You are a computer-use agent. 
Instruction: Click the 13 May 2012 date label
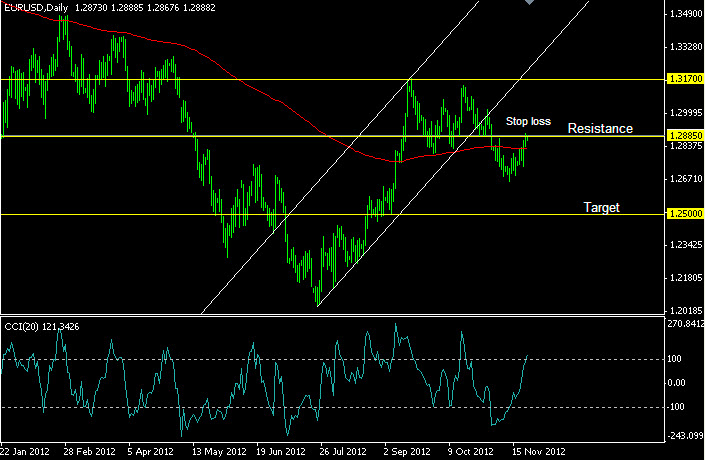point(219,451)
